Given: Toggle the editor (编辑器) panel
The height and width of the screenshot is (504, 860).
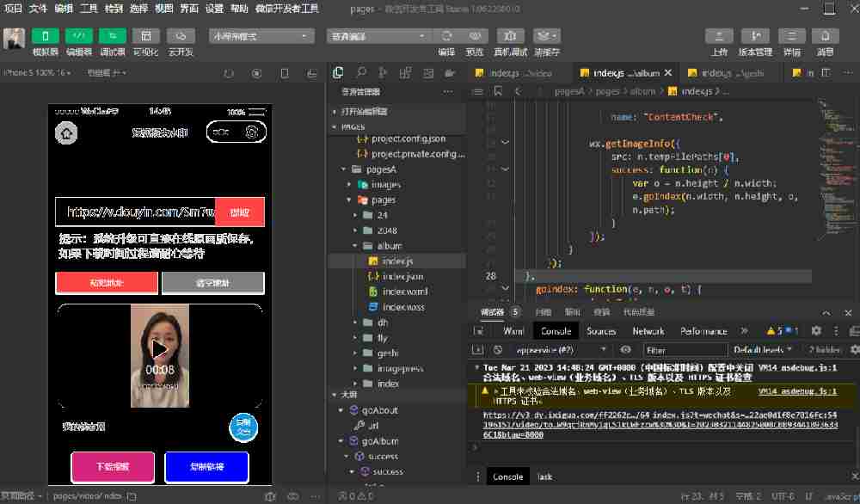Looking at the screenshot, I should point(79,36).
